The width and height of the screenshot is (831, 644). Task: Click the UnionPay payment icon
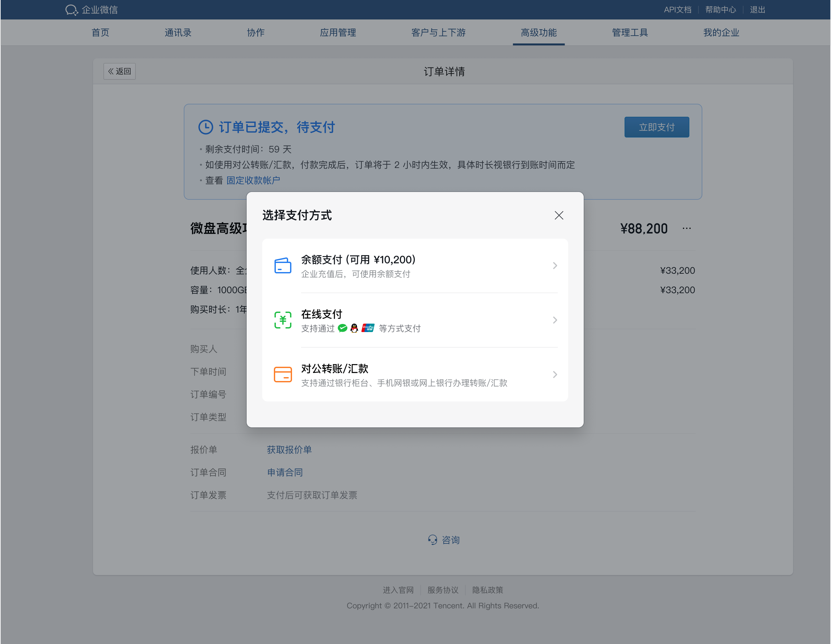[368, 328]
